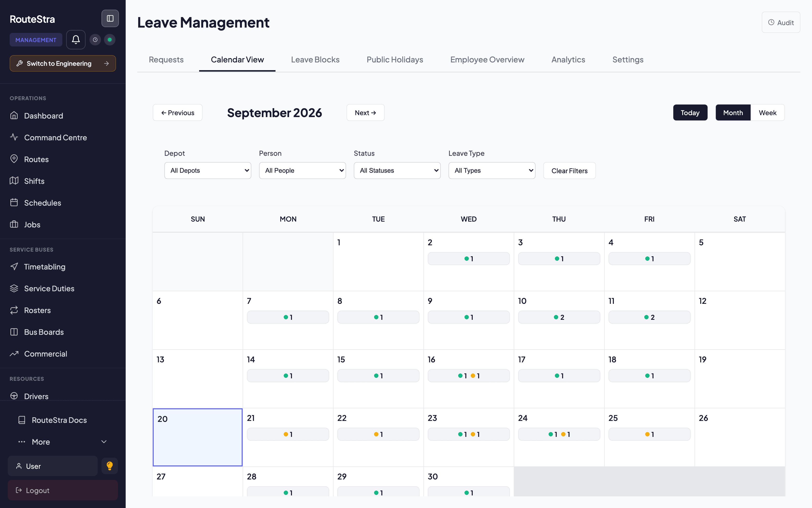812x508 pixels.
Task: Click the Routes map pin icon
Action: (x=14, y=159)
